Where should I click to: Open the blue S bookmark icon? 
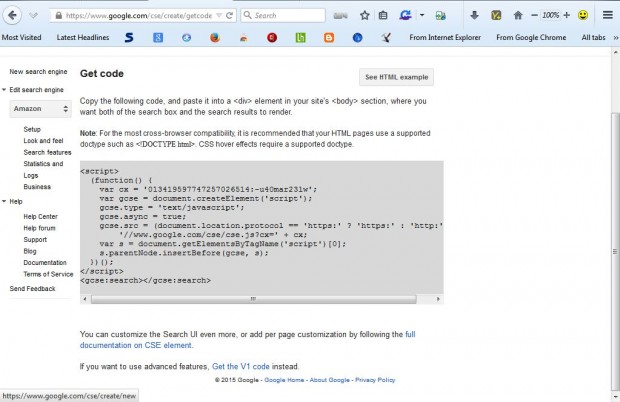(129, 38)
